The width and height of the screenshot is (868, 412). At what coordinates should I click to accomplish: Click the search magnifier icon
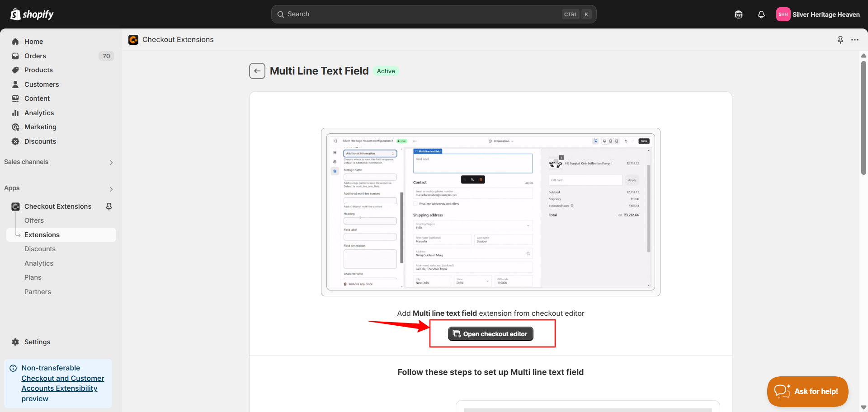pyautogui.click(x=281, y=14)
